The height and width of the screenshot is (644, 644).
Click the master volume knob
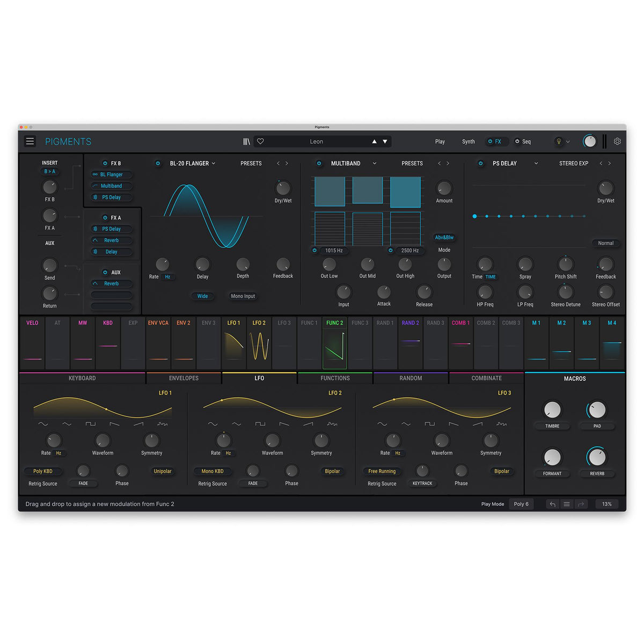point(590,142)
